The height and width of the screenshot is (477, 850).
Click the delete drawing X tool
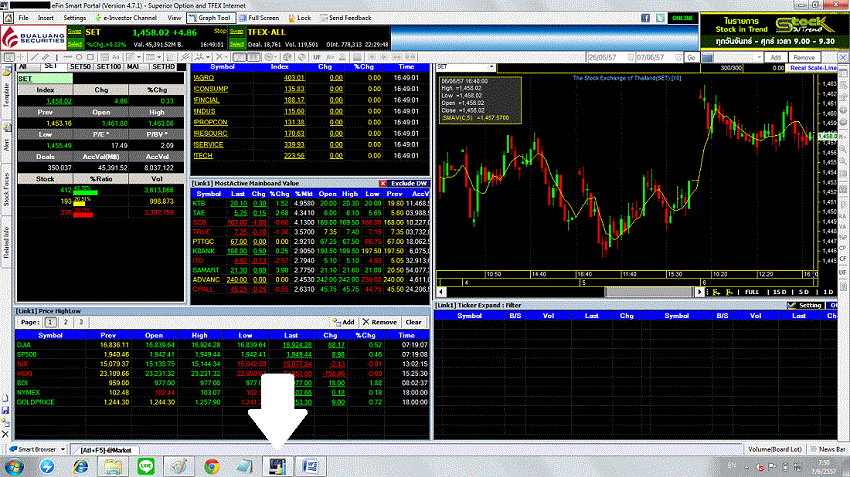pos(219,57)
